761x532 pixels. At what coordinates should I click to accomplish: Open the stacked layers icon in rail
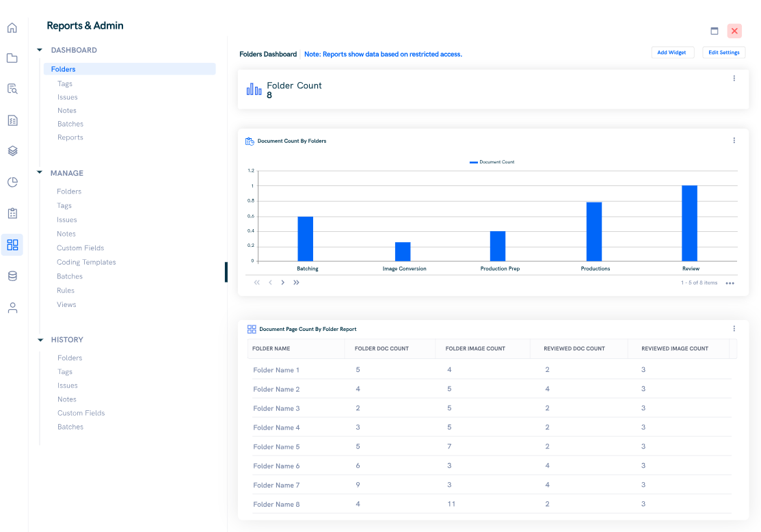(12, 151)
